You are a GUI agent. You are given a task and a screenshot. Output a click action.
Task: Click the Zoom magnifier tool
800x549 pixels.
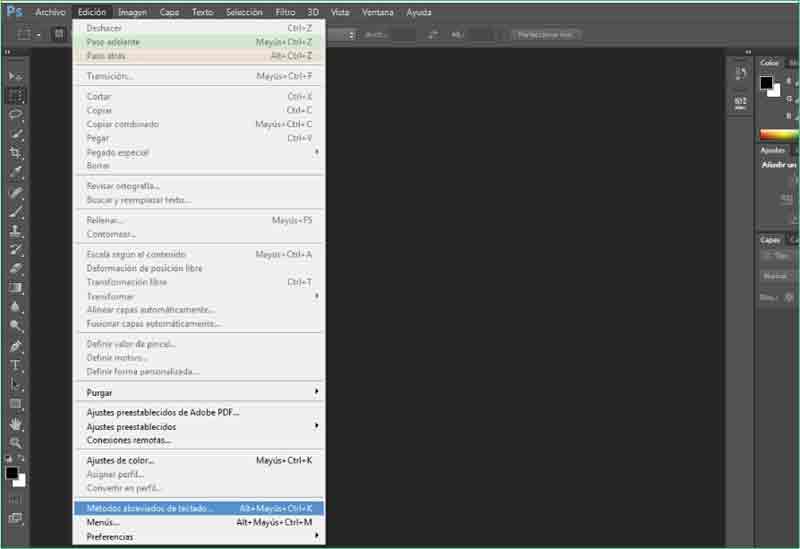pyautogui.click(x=16, y=442)
